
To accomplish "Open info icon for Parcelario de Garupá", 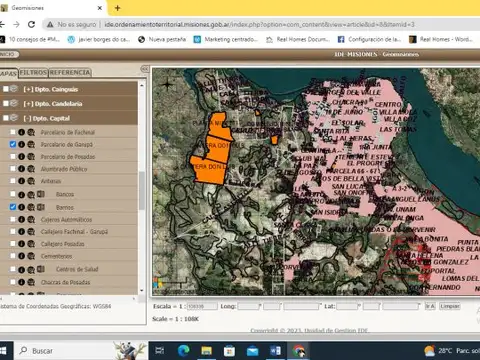I will point(21,144).
